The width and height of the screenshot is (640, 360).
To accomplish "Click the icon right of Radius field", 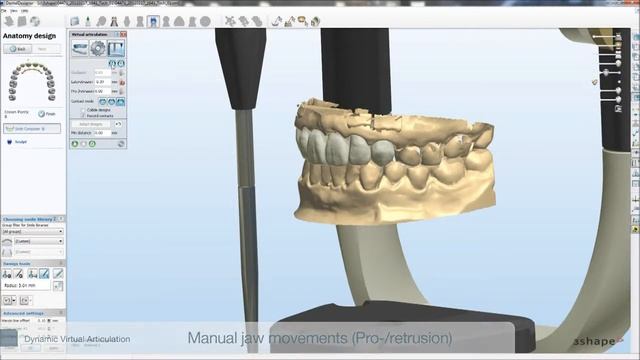I will point(58,286).
